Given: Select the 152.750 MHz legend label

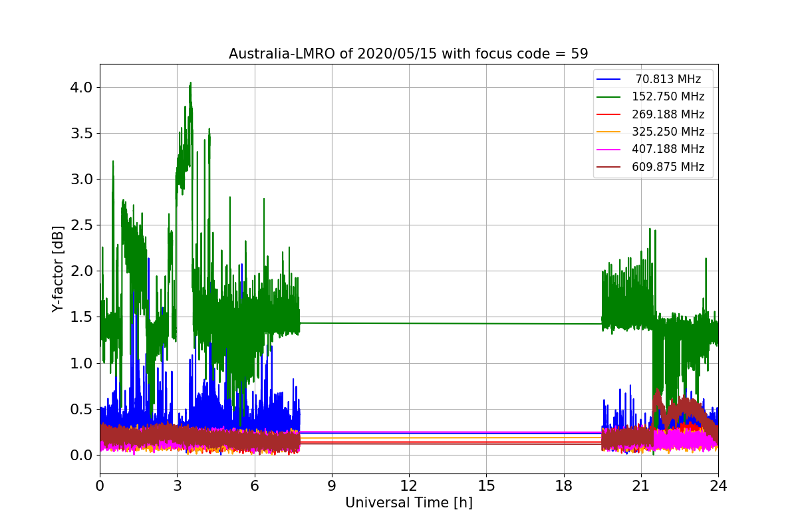Looking at the screenshot, I should [668, 96].
